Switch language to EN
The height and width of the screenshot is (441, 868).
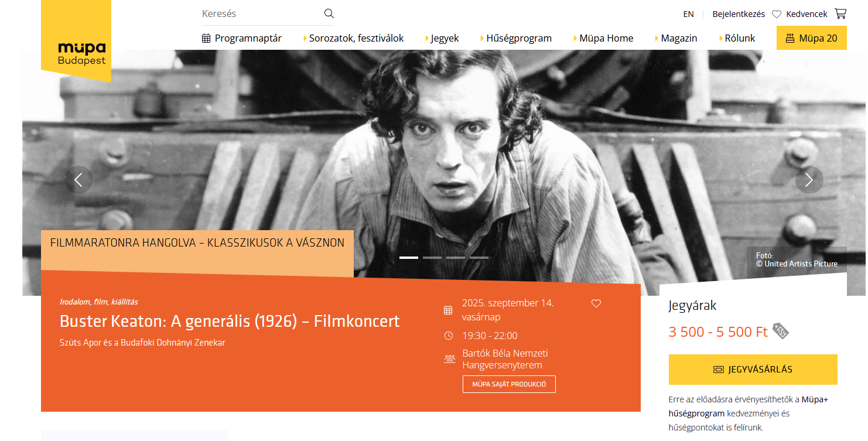click(688, 14)
